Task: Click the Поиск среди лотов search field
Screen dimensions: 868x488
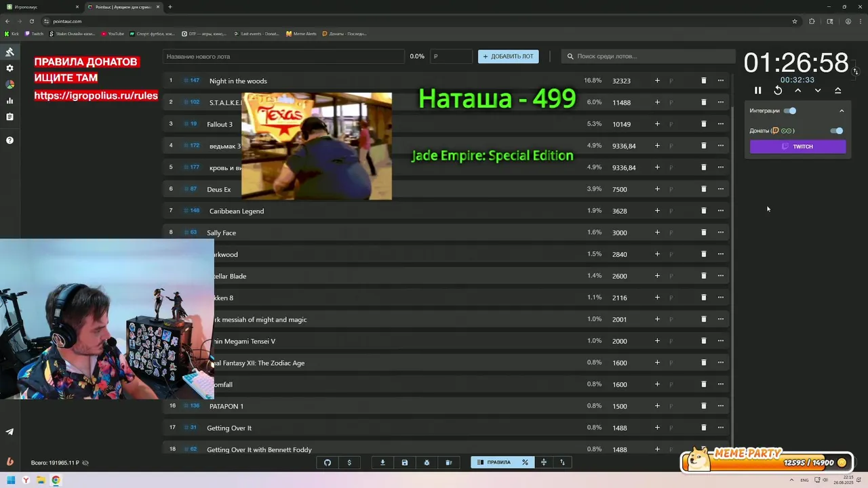Action: (648, 56)
